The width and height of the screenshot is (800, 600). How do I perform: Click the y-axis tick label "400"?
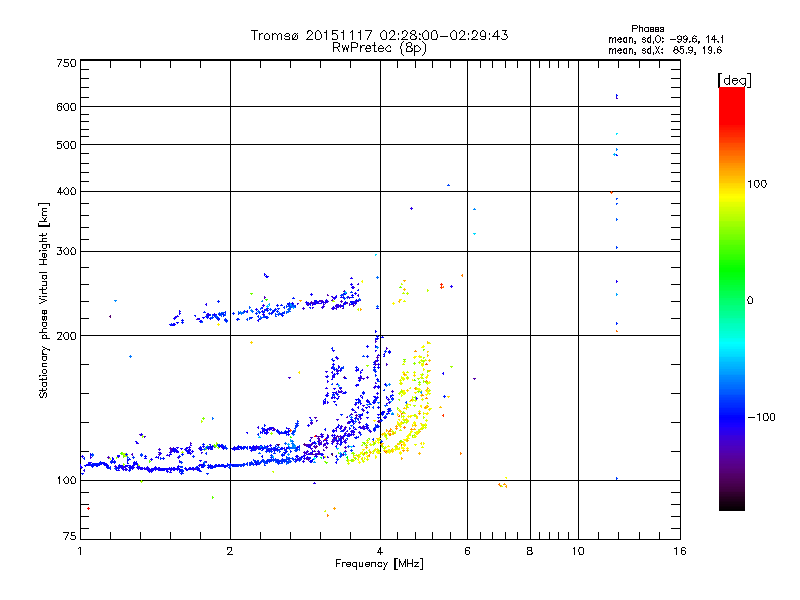(x=66, y=191)
